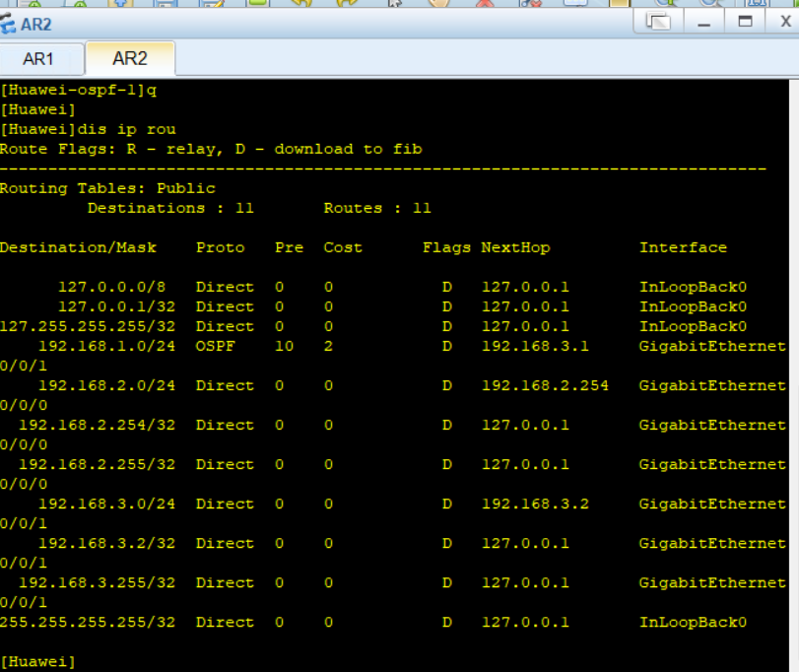Click destination 255.255.255.255/32

tap(88, 622)
